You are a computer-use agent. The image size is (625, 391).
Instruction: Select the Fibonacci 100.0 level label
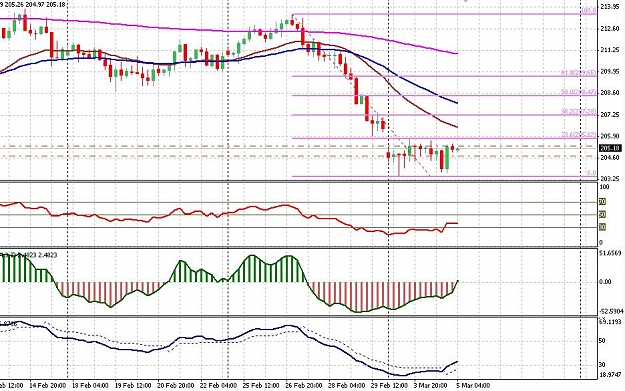tap(589, 11)
